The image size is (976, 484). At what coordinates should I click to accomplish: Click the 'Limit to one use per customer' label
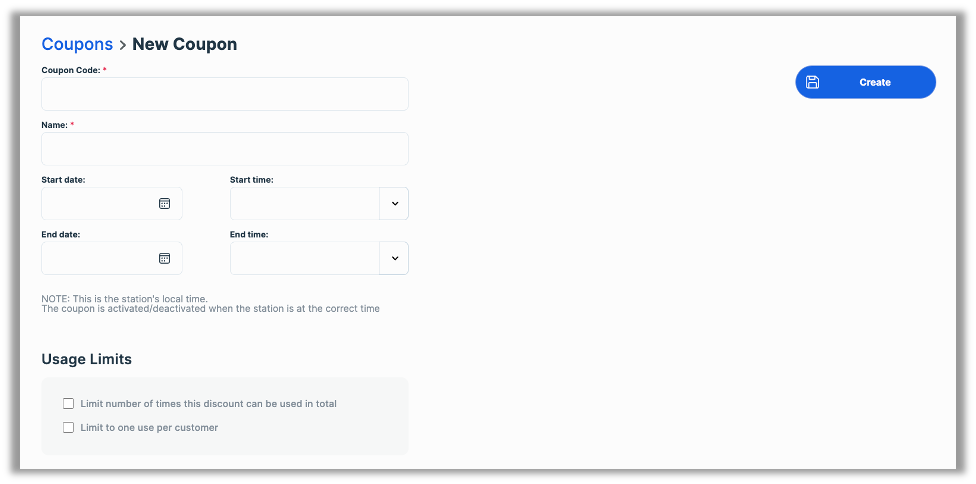(x=149, y=428)
